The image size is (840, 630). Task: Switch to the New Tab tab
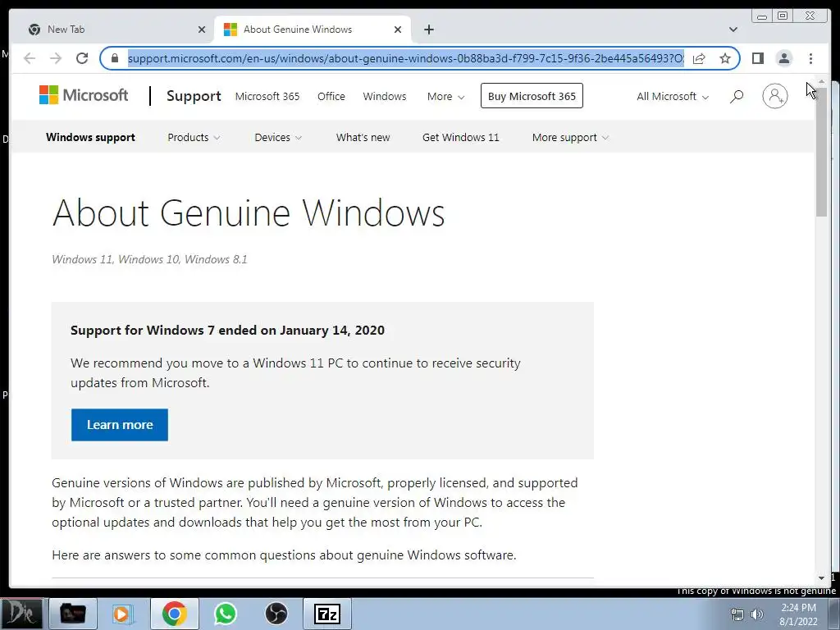[114, 30]
